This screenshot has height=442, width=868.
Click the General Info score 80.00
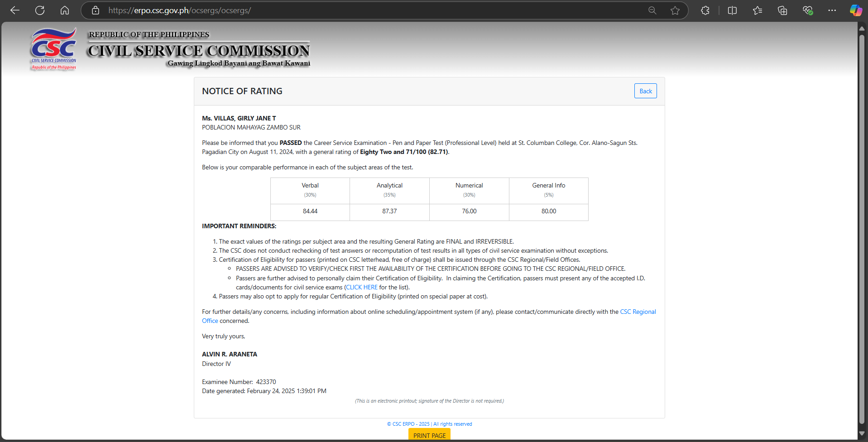point(549,211)
